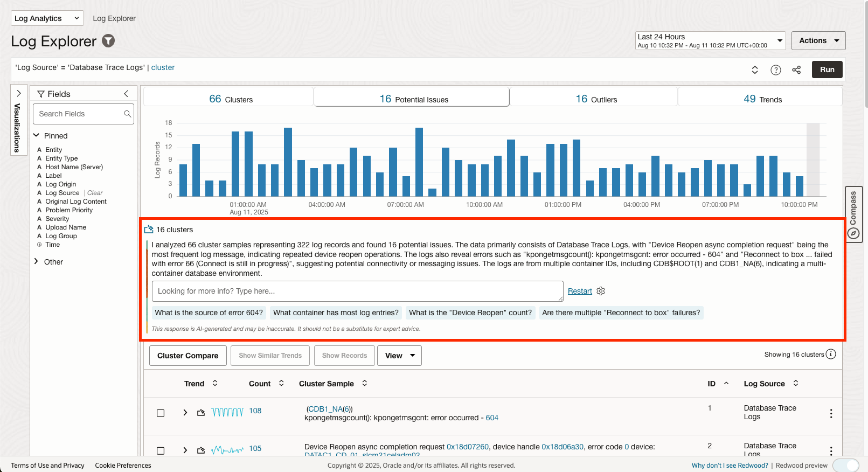Click the 16 clusters summary icon
The height and width of the screenshot is (472, 868).
(149, 230)
